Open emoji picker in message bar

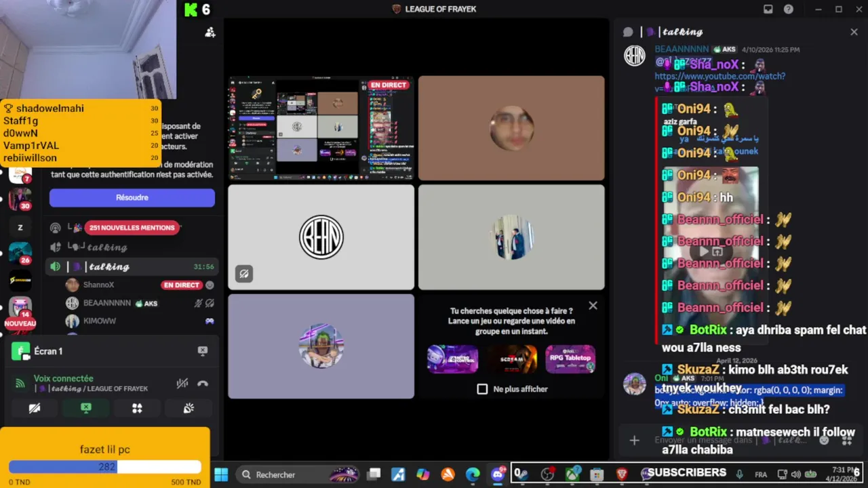(824, 441)
